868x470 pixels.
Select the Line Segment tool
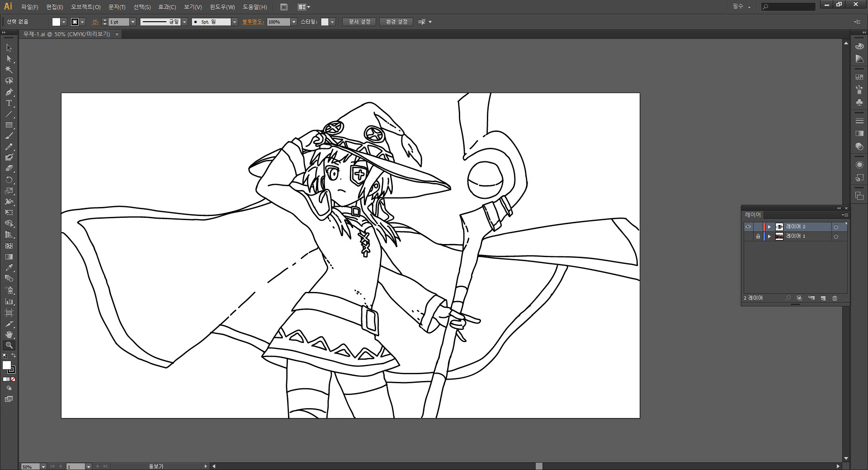9,114
